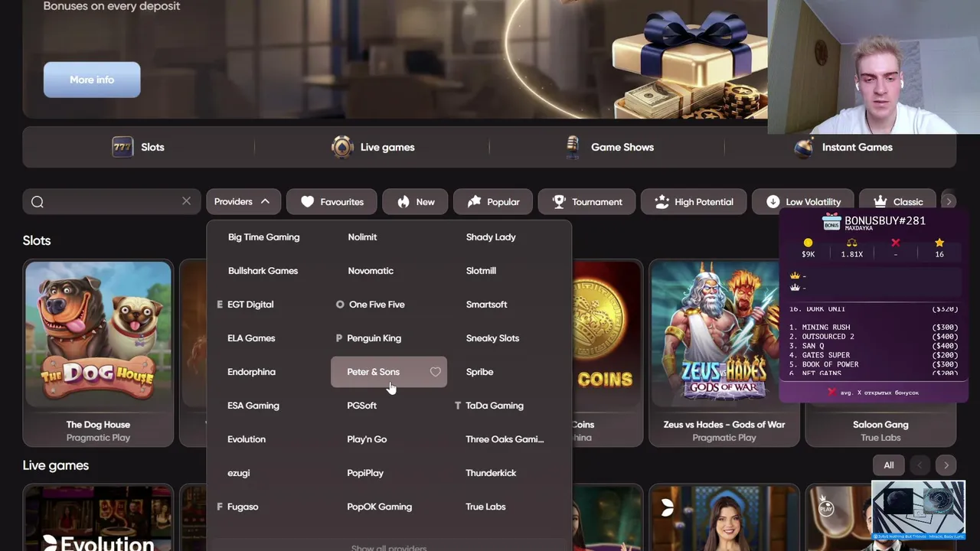This screenshot has width=980, height=551.
Task: Open Zeus vs Hades slot thumbnail
Action: [x=724, y=334]
